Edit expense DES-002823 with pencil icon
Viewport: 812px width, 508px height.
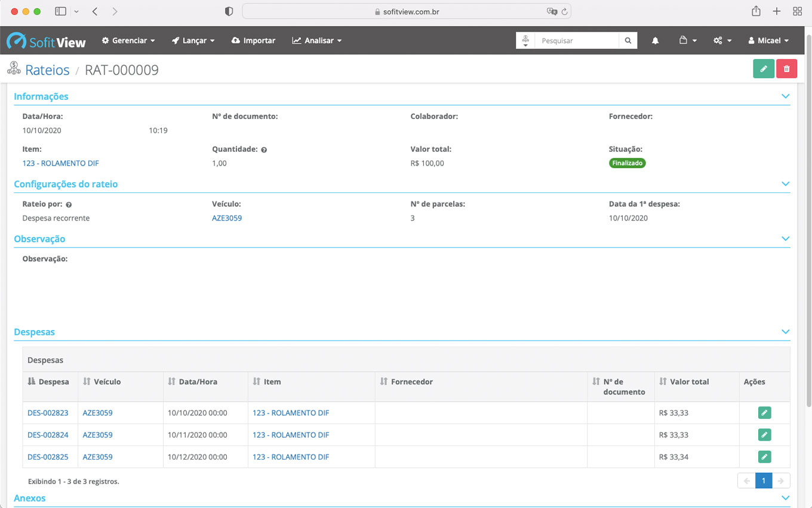pyautogui.click(x=764, y=413)
